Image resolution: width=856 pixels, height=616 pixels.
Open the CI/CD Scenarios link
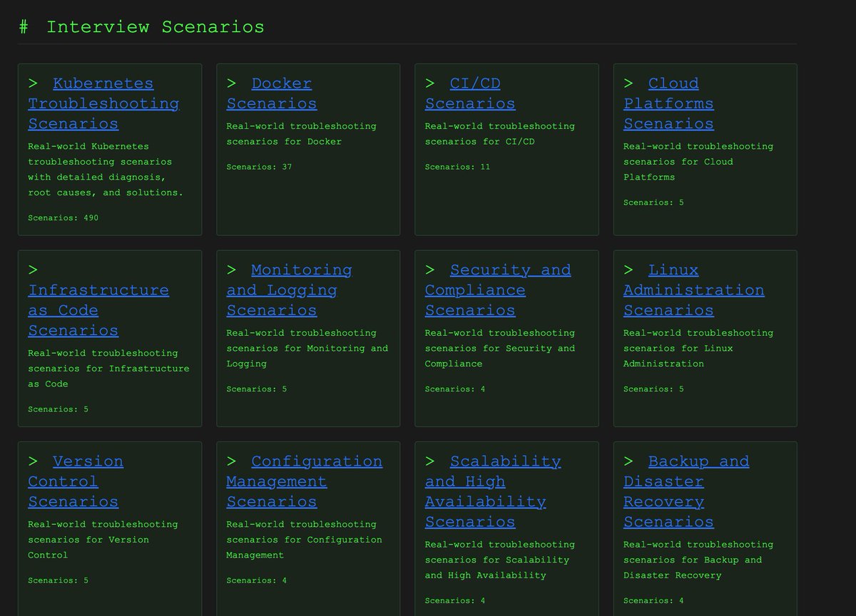pos(470,93)
